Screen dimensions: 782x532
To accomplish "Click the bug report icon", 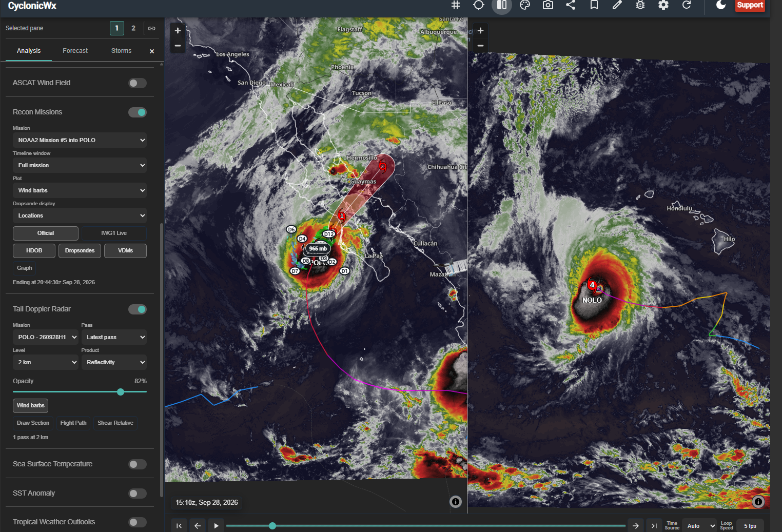I will pos(640,5).
